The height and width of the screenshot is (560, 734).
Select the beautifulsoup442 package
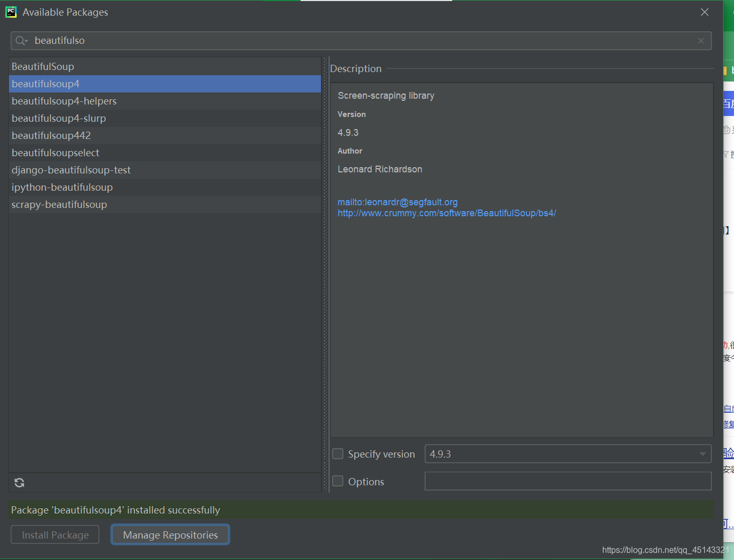pos(165,135)
